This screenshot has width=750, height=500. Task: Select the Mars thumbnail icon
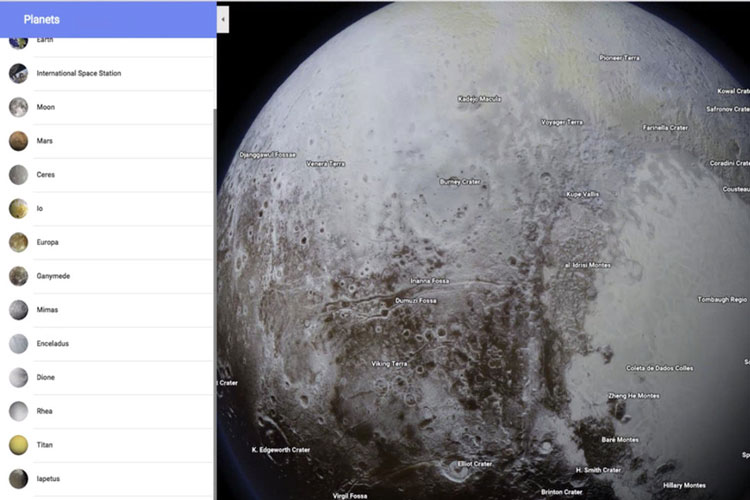click(18, 141)
